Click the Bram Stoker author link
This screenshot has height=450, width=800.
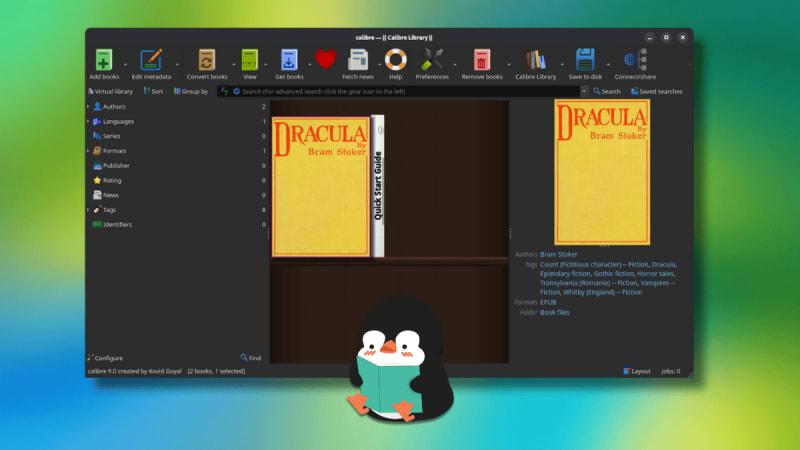pos(559,254)
